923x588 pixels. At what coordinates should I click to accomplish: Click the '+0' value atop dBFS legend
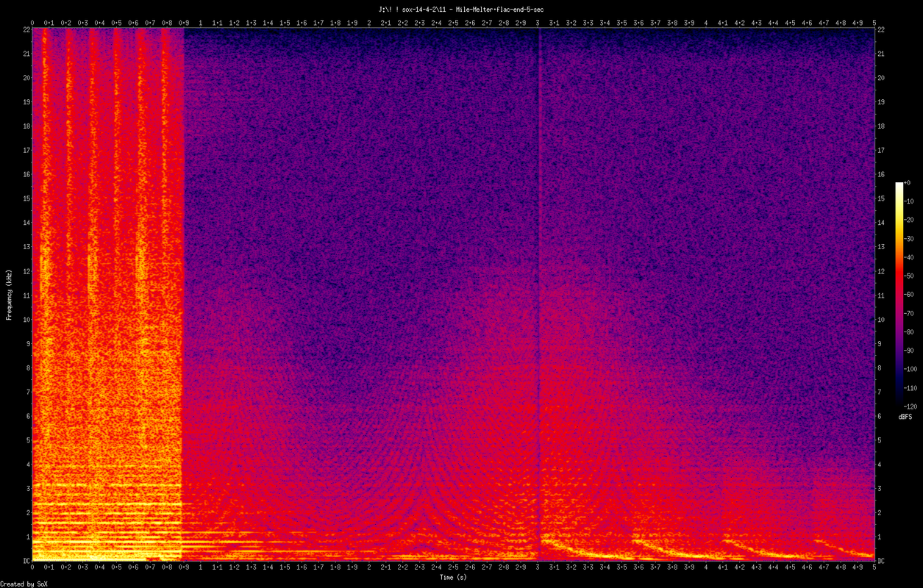[908, 182]
